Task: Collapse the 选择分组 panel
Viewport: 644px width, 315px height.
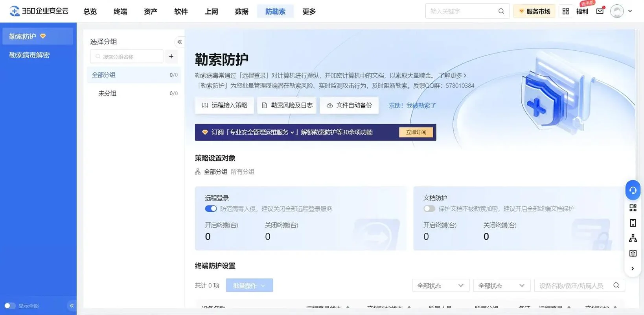Action: [x=180, y=42]
